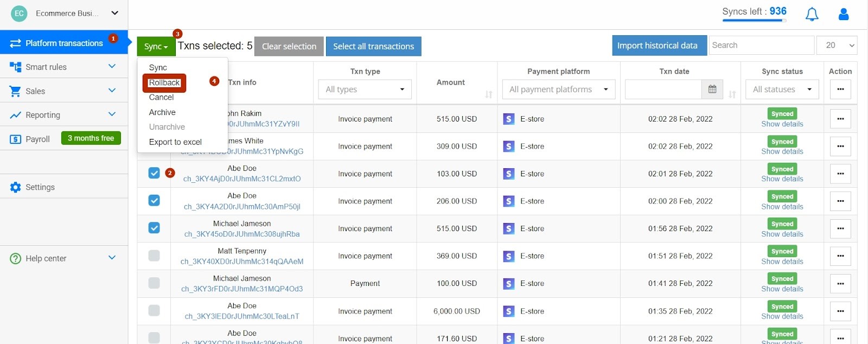Image resolution: width=868 pixels, height=344 pixels.
Task: Open Show details for Matt Tenpenny row
Action: [782, 262]
